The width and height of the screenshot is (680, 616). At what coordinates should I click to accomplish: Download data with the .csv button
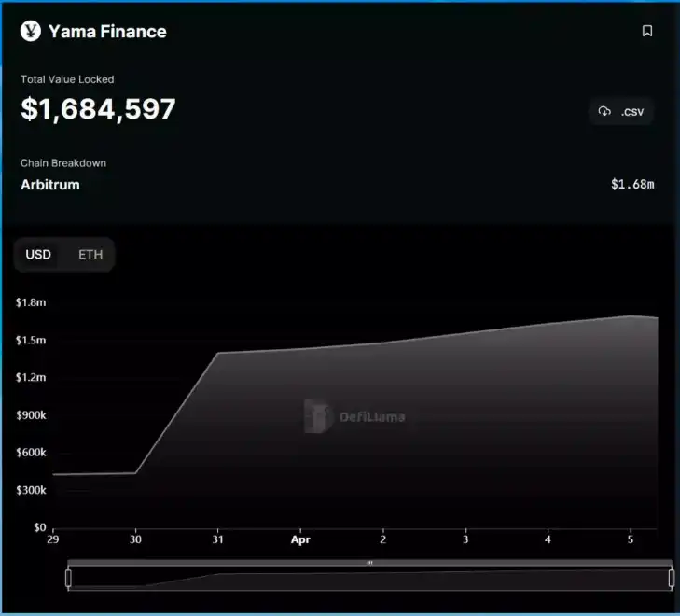[621, 111]
